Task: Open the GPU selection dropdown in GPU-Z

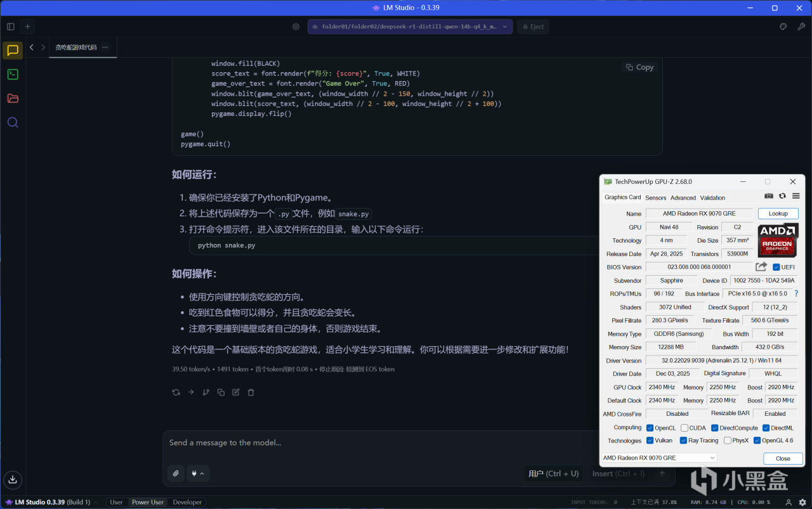Action: point(659,458)
